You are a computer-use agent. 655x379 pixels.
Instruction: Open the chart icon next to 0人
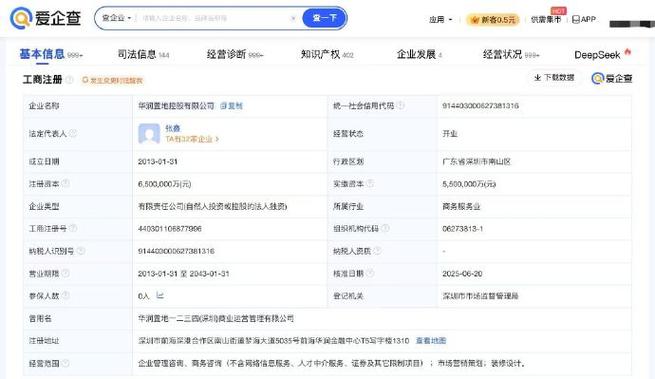(x=160, y=295)
